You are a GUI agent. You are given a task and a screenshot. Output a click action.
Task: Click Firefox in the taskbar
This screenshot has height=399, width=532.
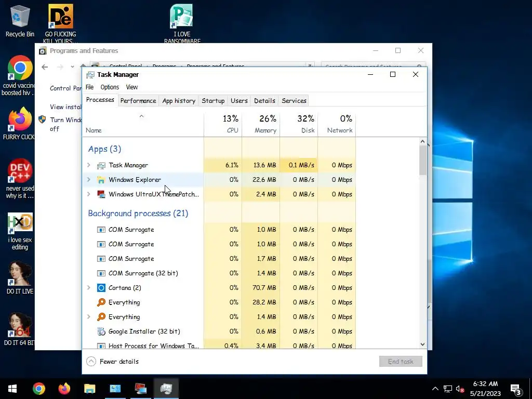64,389
